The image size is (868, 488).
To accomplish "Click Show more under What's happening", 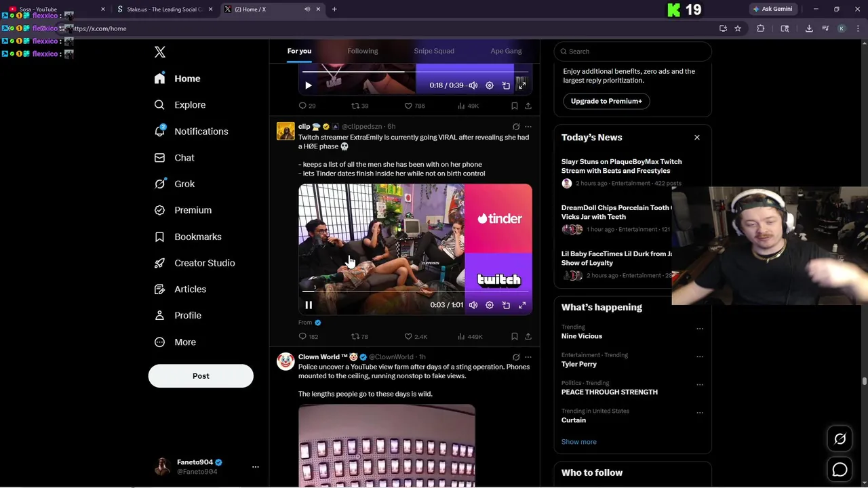I will pos(579,442).
